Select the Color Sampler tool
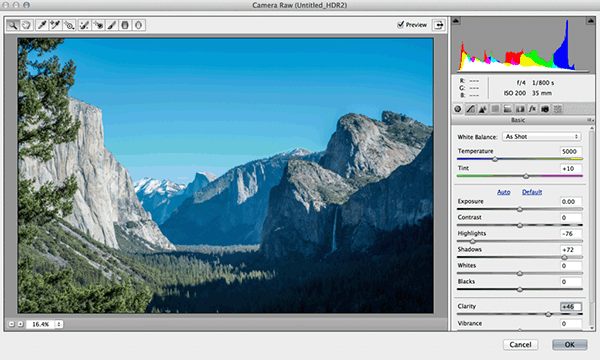This screenshot has width=600, height=360. pos(55,25)
